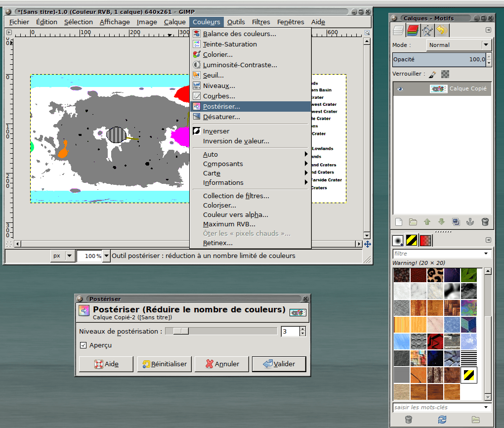Refresh the patterns list
This screenshot has height=428, width=504.
coord(442,419)
